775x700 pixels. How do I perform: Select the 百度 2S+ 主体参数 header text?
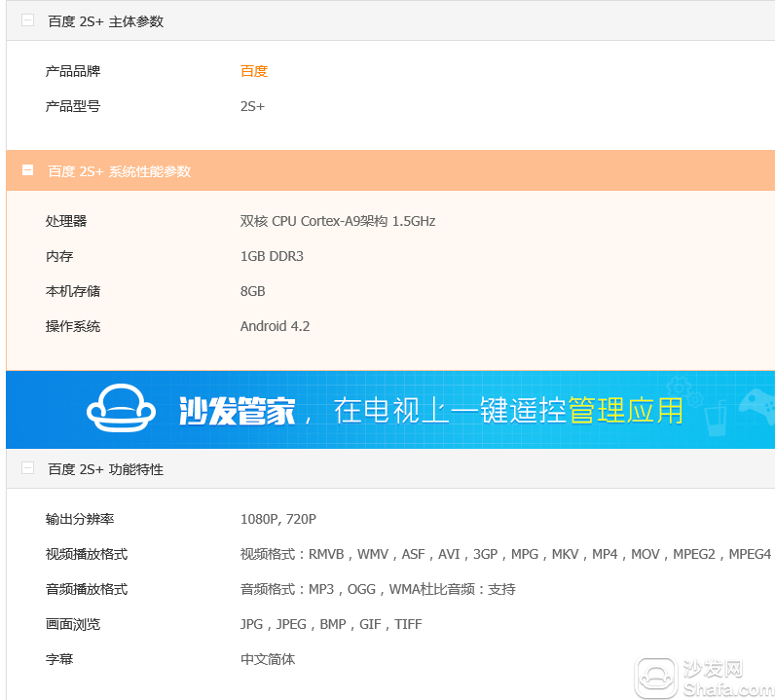click(x=106, y=21)
